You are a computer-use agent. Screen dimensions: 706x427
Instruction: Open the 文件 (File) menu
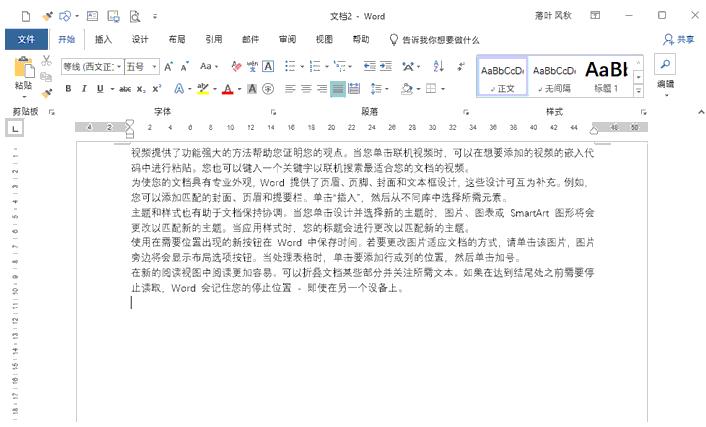[26, 39]
